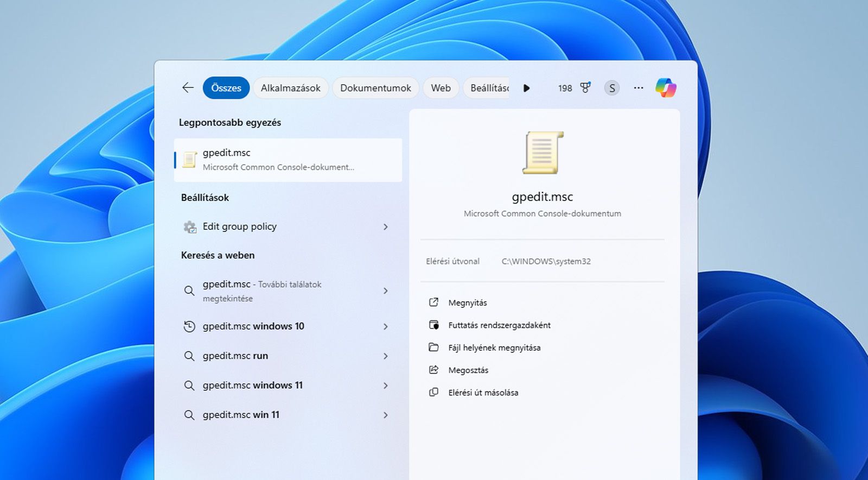This screenshot has width=868, height=480.
Task: Click the magnifier icon beside gpedit.msc win 11
Action: (x=189, y=415)
